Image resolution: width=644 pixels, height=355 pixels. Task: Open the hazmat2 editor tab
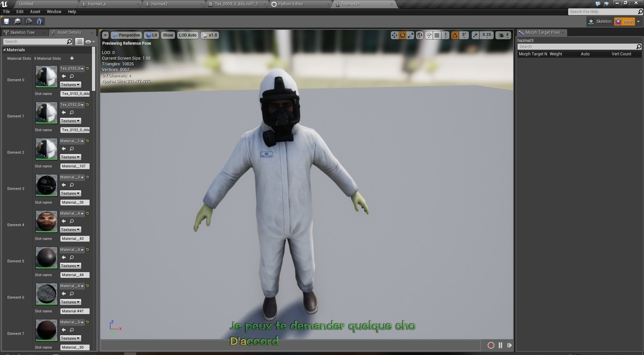[159, 4]
